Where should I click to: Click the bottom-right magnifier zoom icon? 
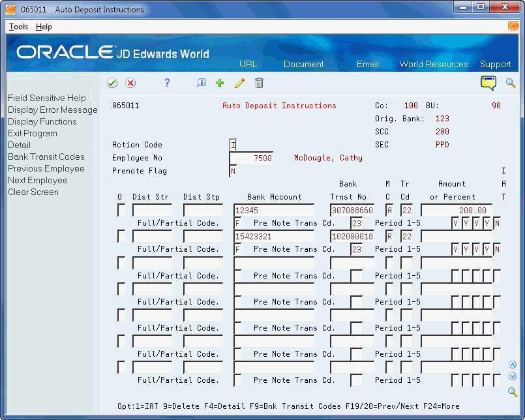tap(513, 391)
